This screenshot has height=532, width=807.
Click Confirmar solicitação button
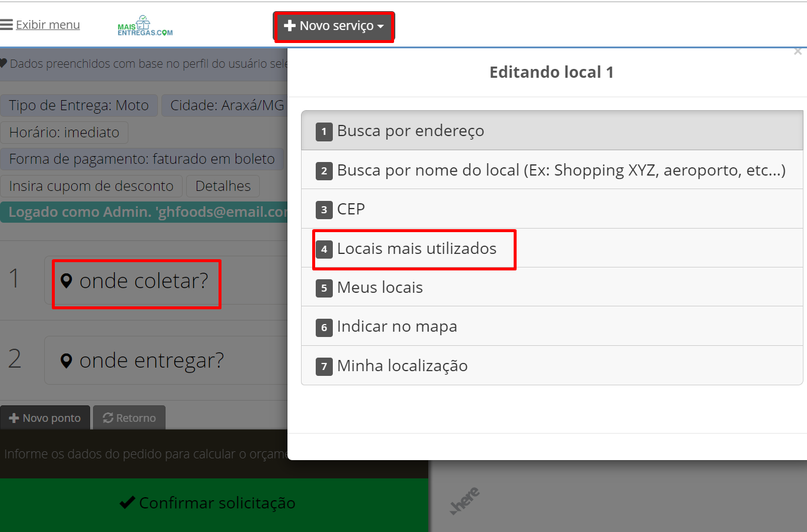[x=214, y=505]
